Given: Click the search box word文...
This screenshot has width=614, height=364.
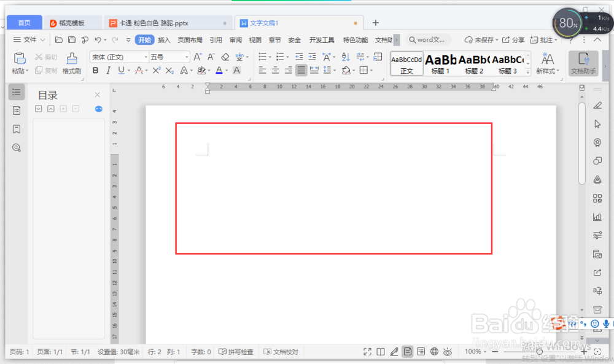Looking at the screenshot, I should tap(427, 40).
